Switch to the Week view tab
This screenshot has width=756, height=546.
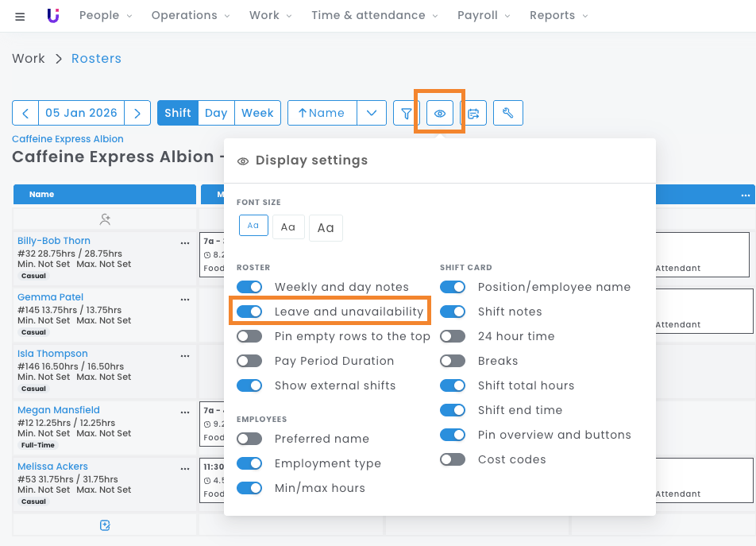[257, 113]
